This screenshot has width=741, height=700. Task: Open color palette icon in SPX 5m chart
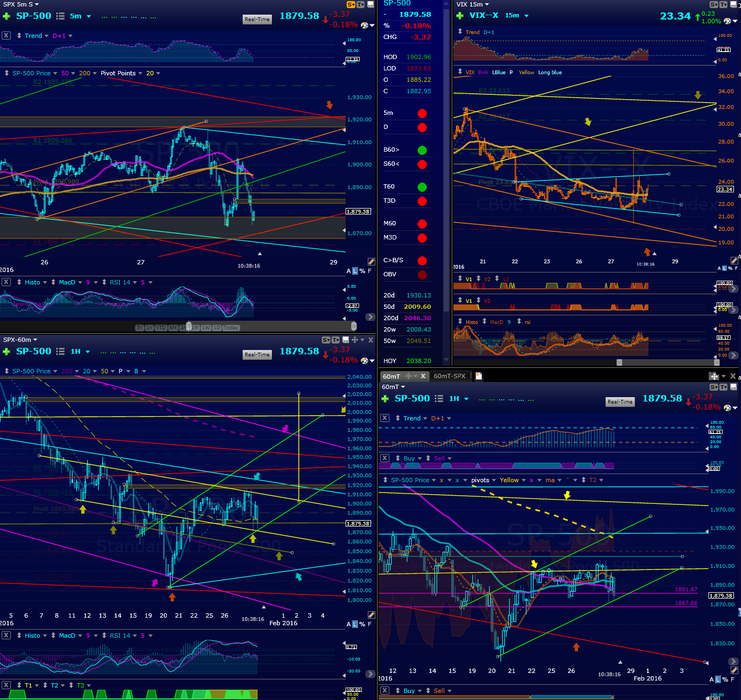click(365, 25)
